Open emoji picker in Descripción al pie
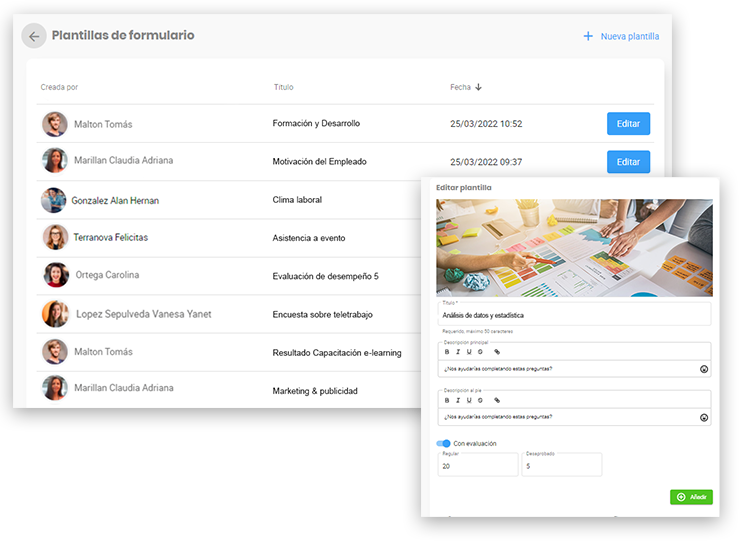The image size is (739, 541). pyautogui.click(x=704, y=418)
